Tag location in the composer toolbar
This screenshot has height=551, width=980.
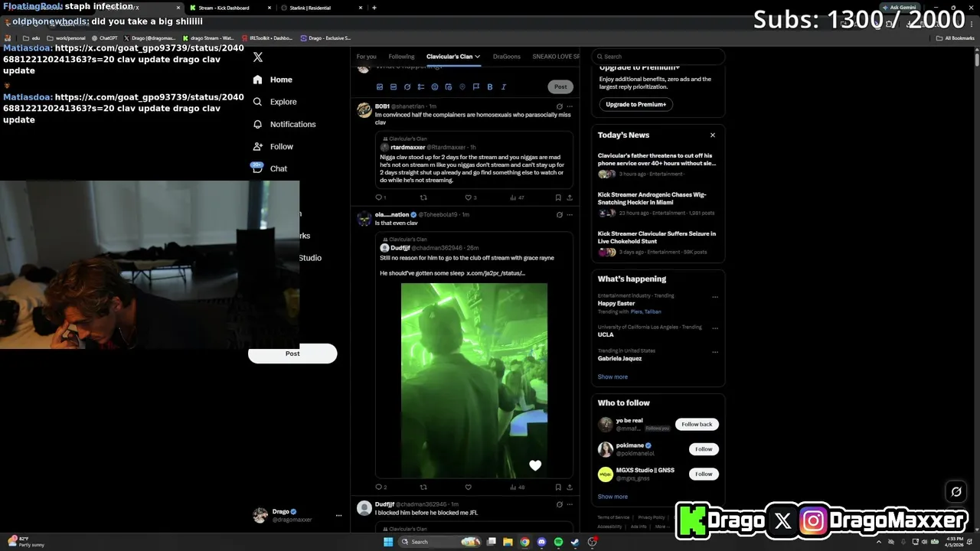462,87
